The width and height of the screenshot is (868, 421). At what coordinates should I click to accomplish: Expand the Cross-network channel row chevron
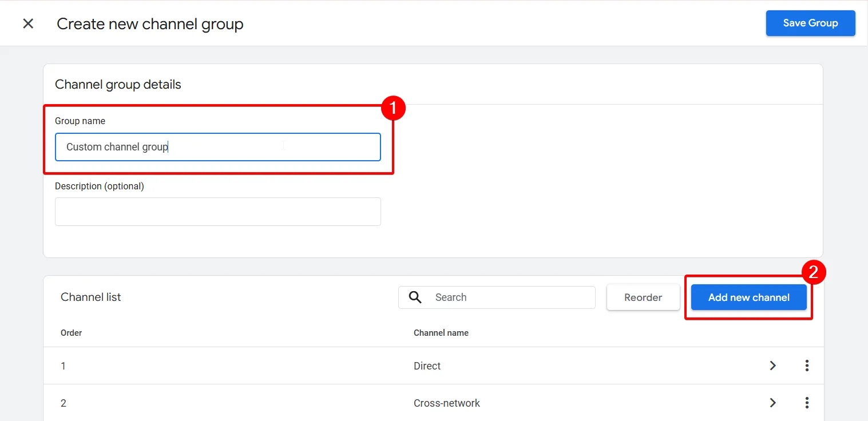pos(773,403)
